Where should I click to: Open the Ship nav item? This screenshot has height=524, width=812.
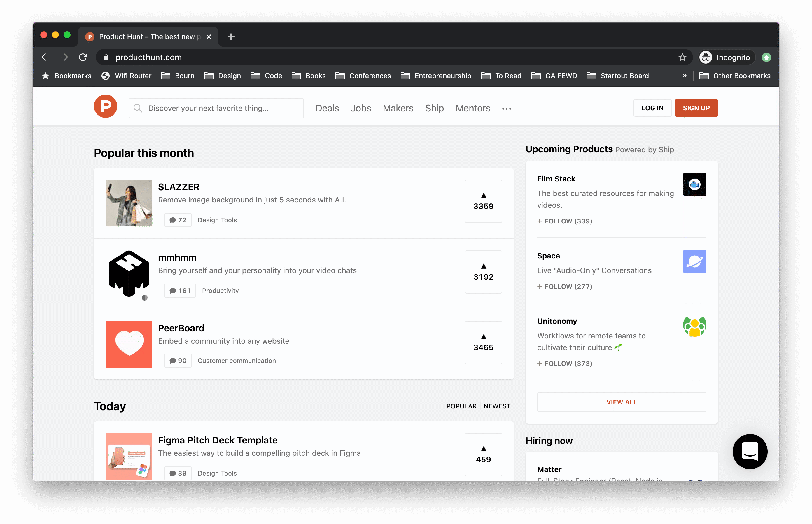pyautogui.click(x=434, y=108)
